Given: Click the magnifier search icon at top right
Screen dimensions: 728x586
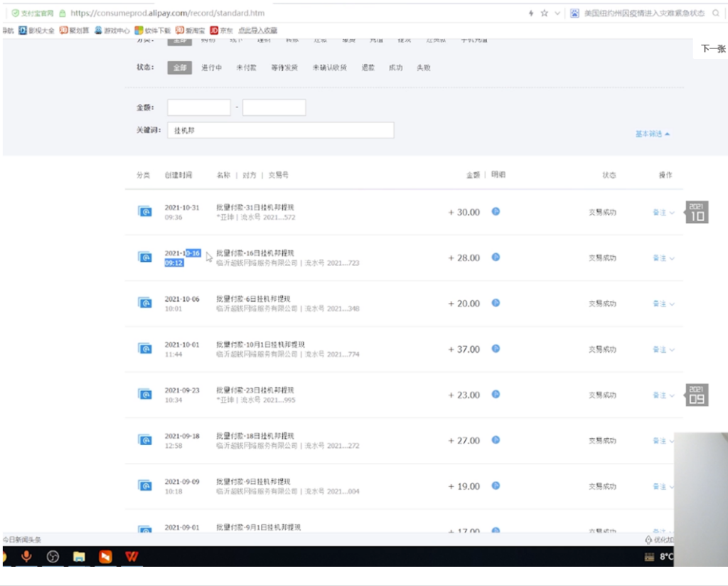Looking at the screenshot, I should (716, 13).
